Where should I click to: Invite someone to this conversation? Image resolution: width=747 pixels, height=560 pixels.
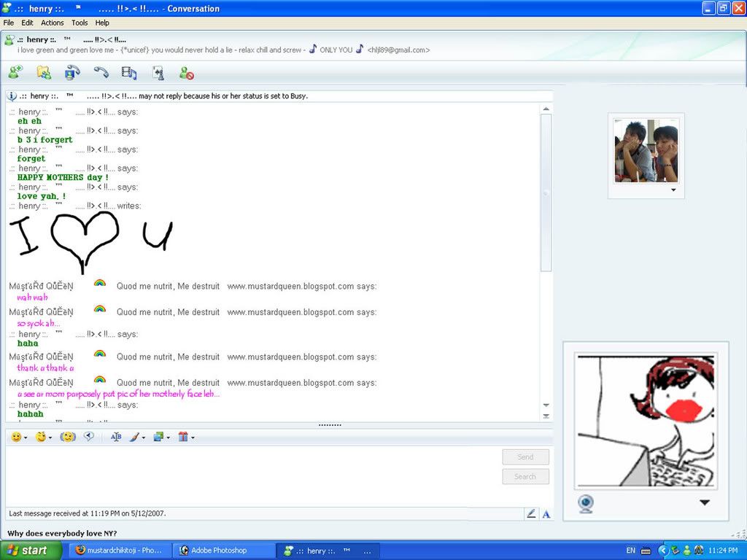coord(15,73)
